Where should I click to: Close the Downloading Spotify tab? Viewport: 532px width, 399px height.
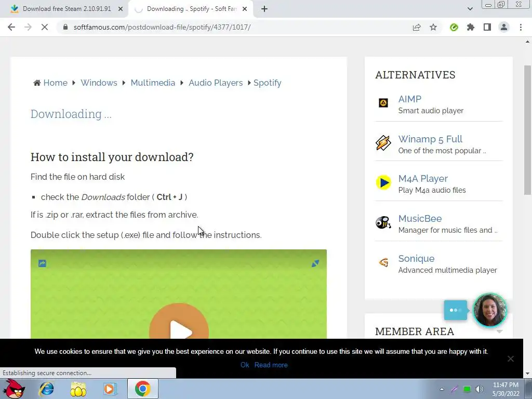click(245, 9)
